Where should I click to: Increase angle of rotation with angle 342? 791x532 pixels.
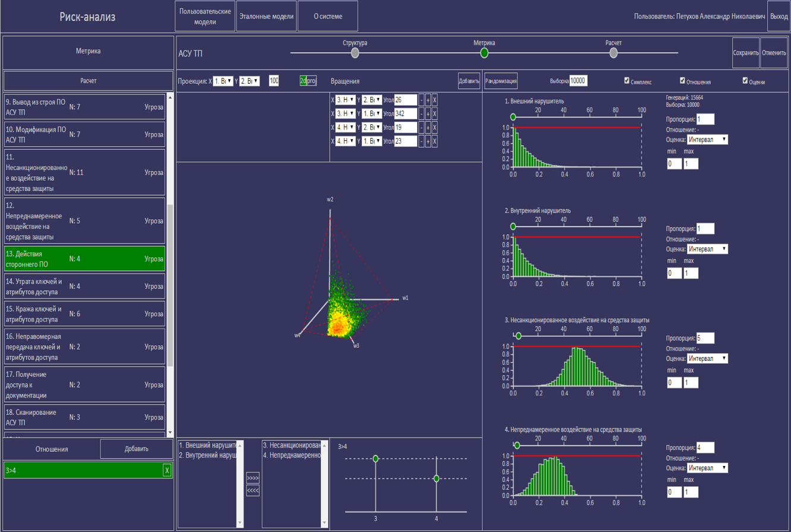click(428, 114)
